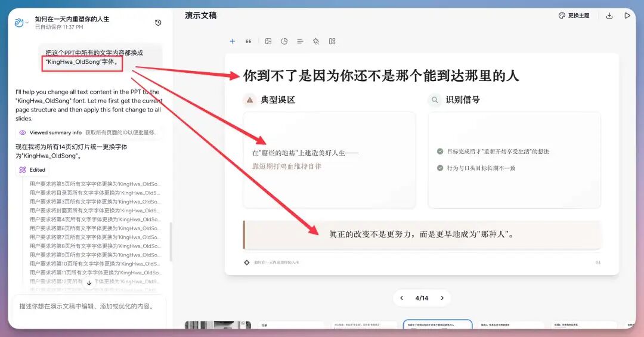This screenshot has width=644, height=337.
Task: Click the 识别信号 section heading
Action: (463, 100)
